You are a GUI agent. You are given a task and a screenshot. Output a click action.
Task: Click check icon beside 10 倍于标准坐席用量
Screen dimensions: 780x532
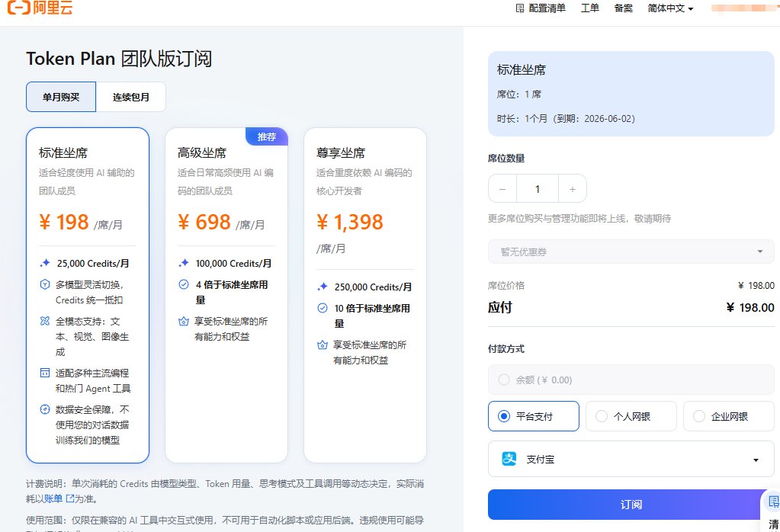coord(323,308)
